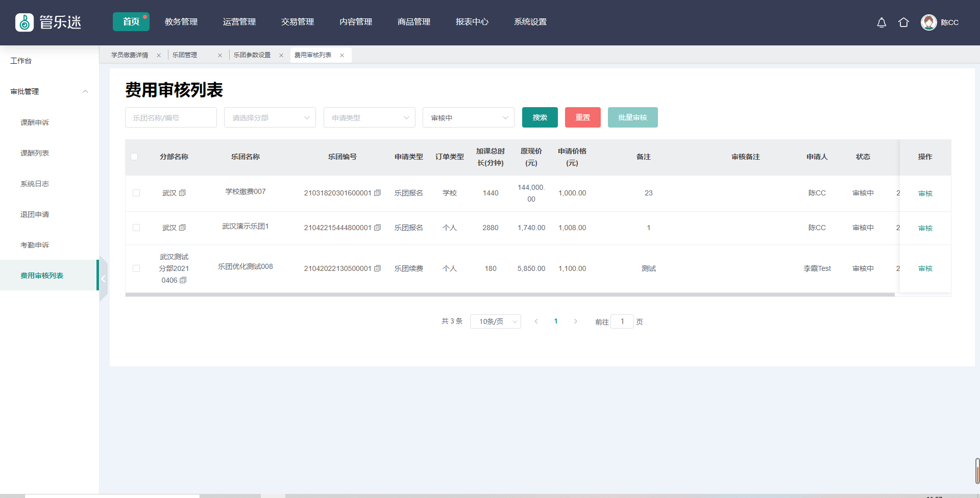Screen dimensions: 980x498
Task: Copy the orchestra number 21031820301600001
Action: pos(378,193)
